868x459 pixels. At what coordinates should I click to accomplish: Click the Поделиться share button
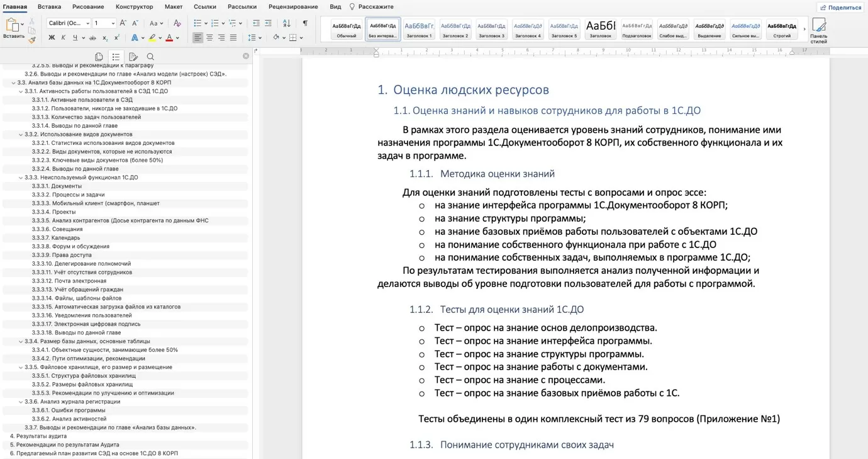[x=840, y=8]
